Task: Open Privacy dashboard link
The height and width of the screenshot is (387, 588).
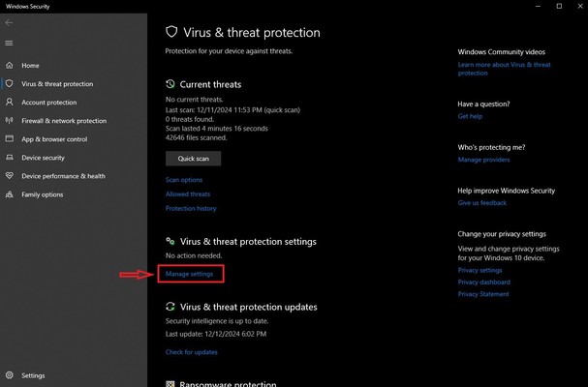Action: pyautogui.click(x=483, y=283)
